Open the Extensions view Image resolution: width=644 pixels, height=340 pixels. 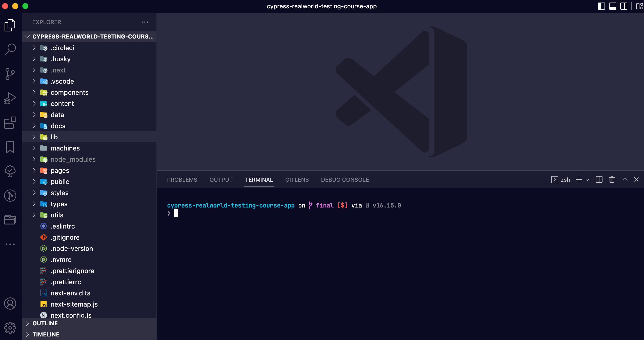click(10, 123)
